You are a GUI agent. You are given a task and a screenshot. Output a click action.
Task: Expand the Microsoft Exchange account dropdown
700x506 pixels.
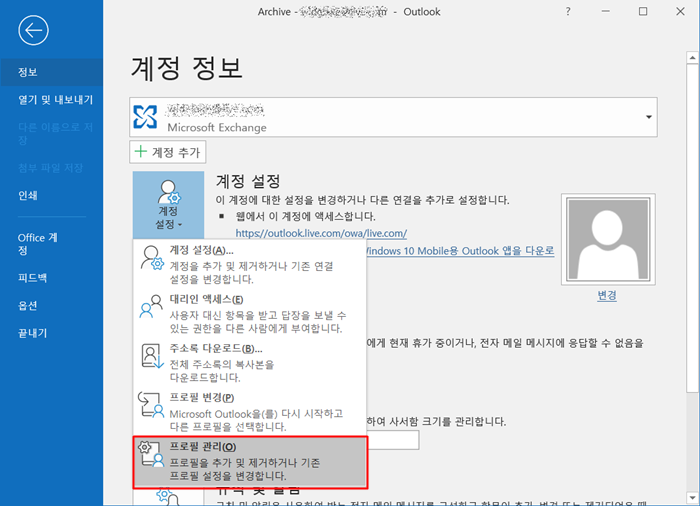pos(649,117)
